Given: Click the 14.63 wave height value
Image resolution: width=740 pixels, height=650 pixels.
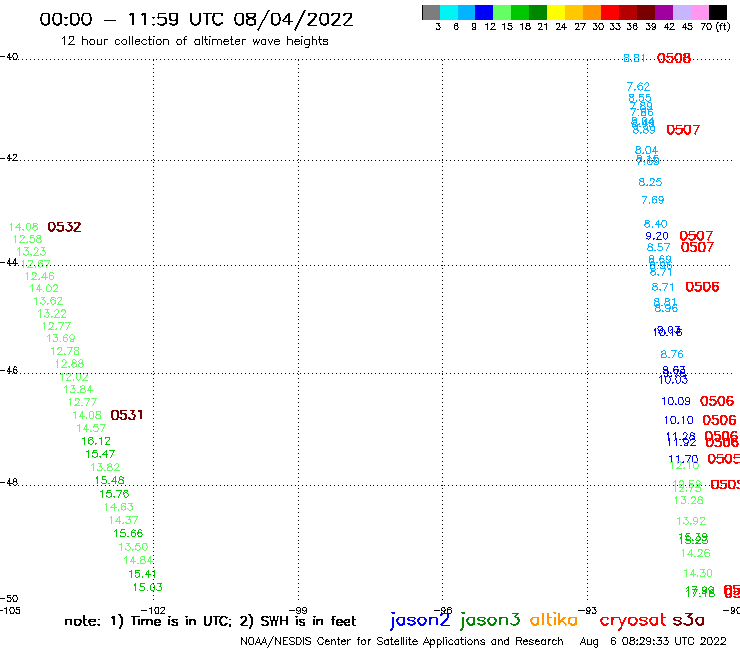Looking at the screenshot, I should point(119,507).
